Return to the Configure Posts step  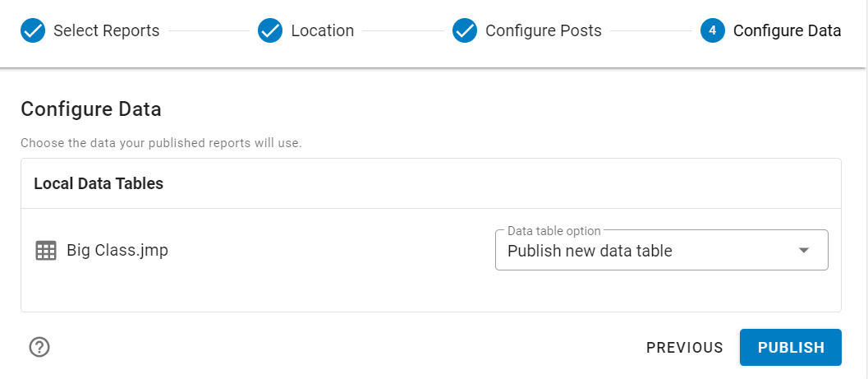(543, 31)
